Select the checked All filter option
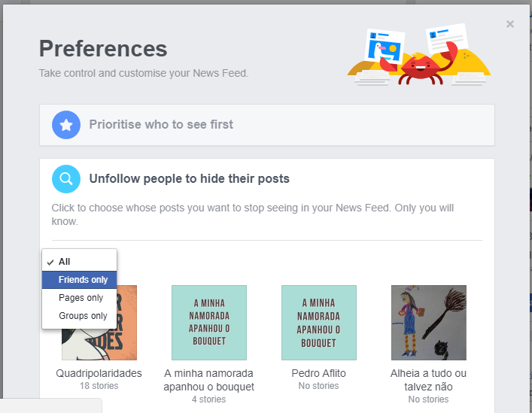This screenshot has height=413, width=532. pos(65,262)
